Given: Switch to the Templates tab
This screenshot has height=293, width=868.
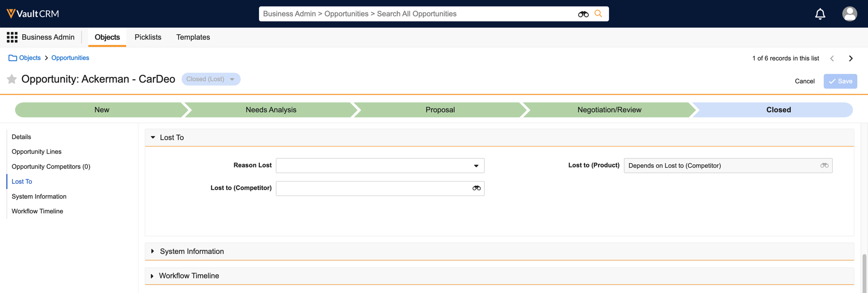Looking at the screenshot, I should click(193, 37).
